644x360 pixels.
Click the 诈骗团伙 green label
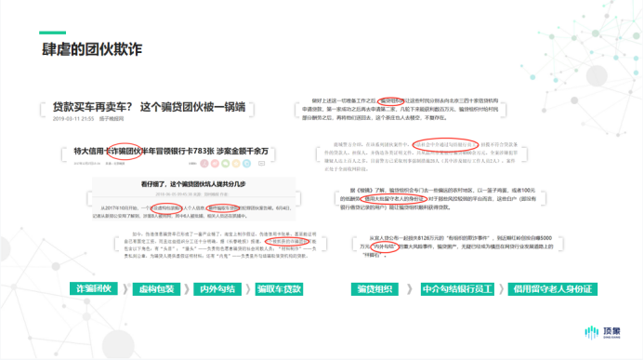coord(94,288)
